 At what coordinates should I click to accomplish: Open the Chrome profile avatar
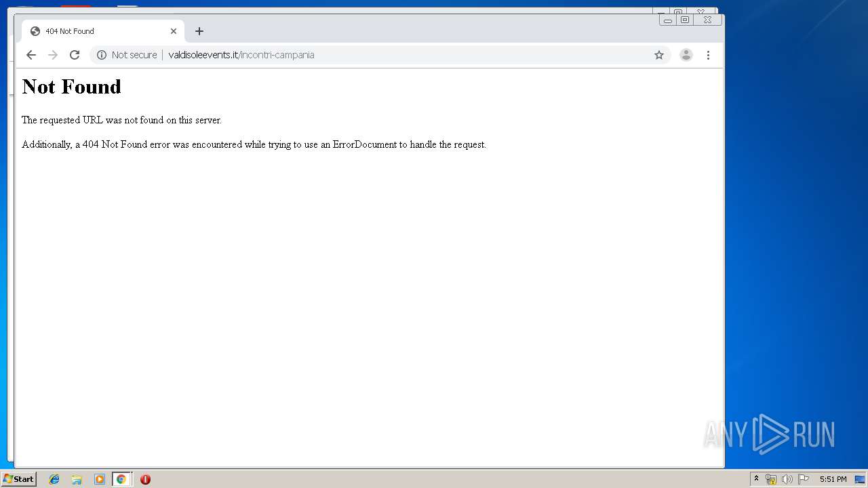click(686, 55)
